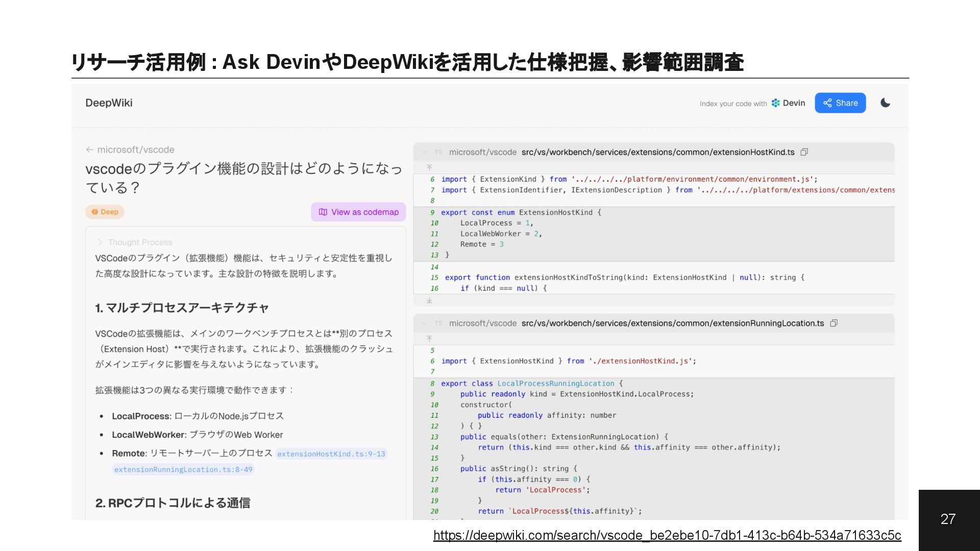Collapse the extensionHostKind.ts code panel chevron
Image resolution: width=980 pixels, height=551 pixels.
[x=424, y=152]
